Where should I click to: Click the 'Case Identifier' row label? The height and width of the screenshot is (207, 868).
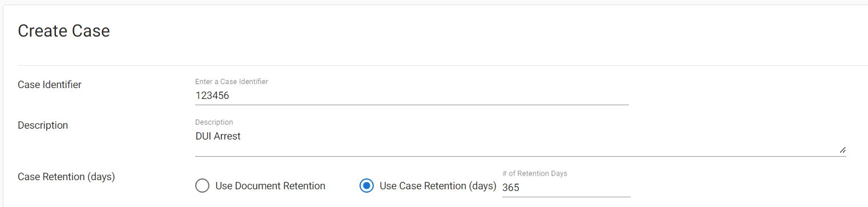pyautogui.click(x=50, y=85)
